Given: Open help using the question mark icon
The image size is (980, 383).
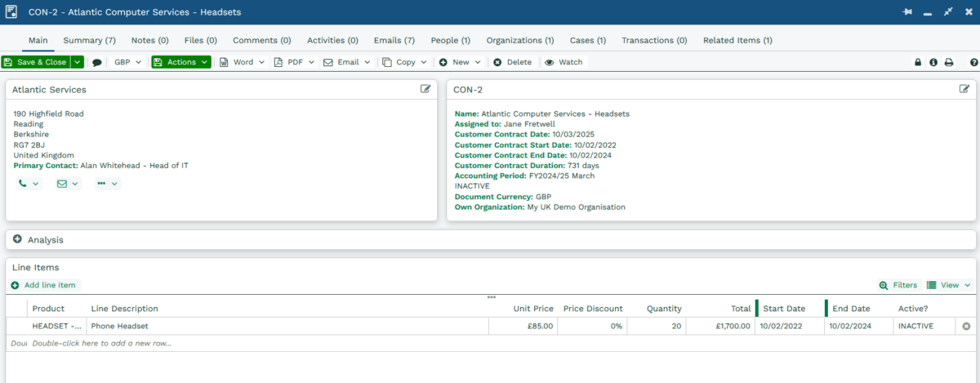Looking at the screenshot, I should pos(973,62).
